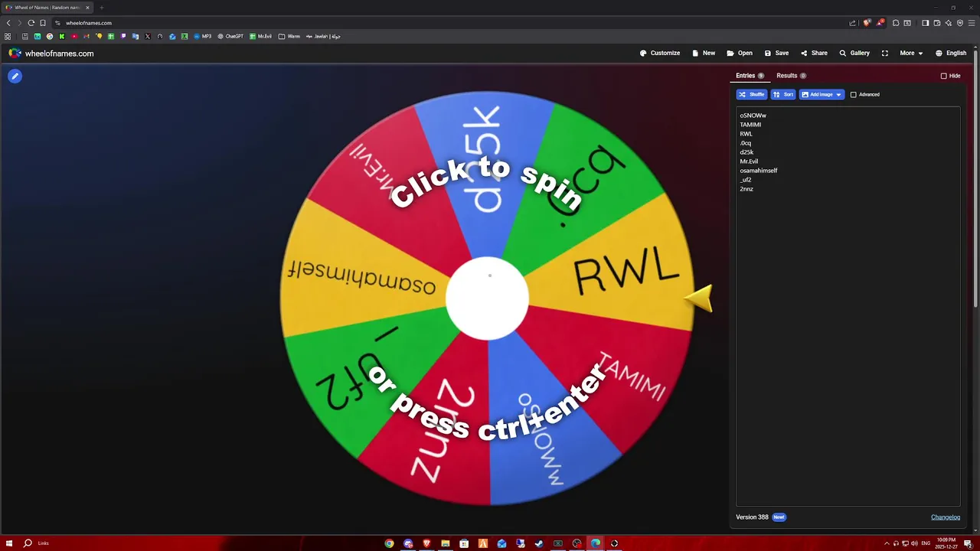Open the Warm bookmarks folder
980x551 pixels.
(289, 36)
